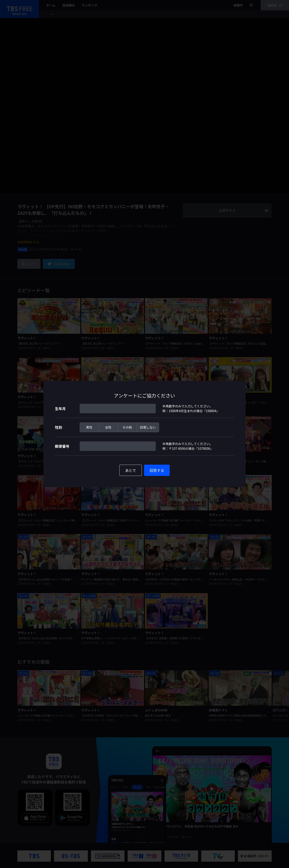Open the いい加減にして episode thumbnail
The width and height of the screenshot is (289, 868).
176,552
